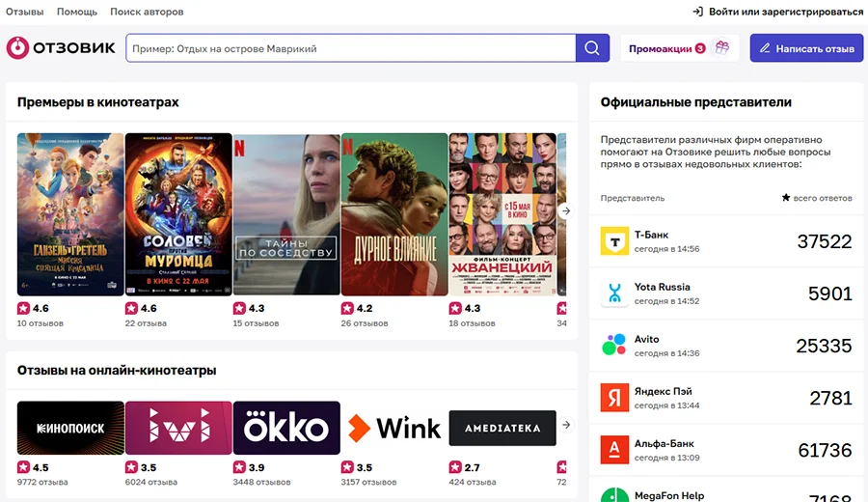Show next movie premieres with the arrow
Image resolution: width=868 pixels, height=502 pixels.
click(566, 210)
